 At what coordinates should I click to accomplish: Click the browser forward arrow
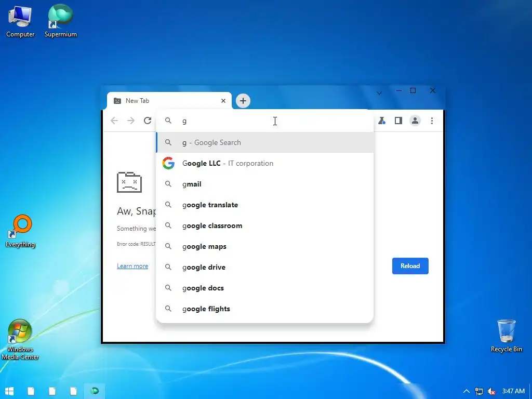tap(131, 121)
